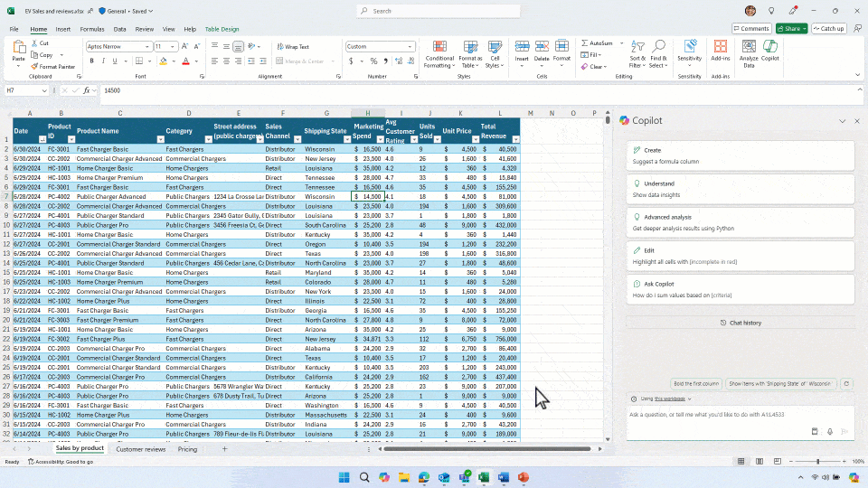Click 'Bold the first column' suggestion
This screenshot has width=868, height=488.
pyautogui.click(x=696, y=383)
